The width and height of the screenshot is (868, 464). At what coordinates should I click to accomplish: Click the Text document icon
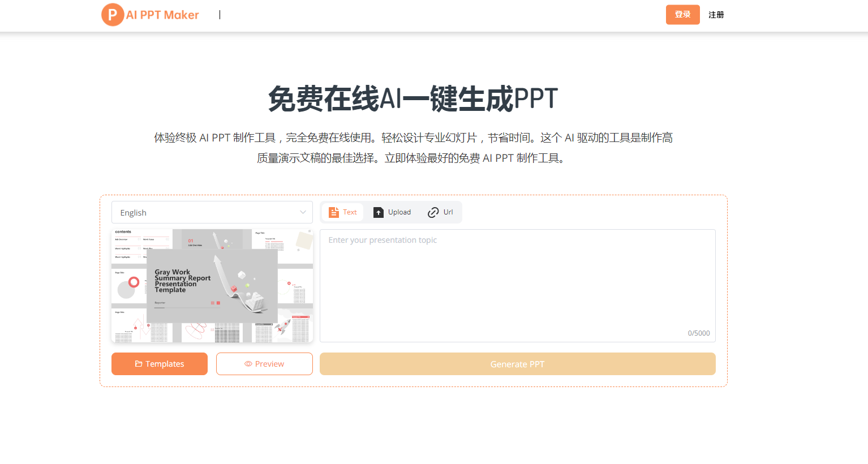pyautogui.click(x=334, y=212)
